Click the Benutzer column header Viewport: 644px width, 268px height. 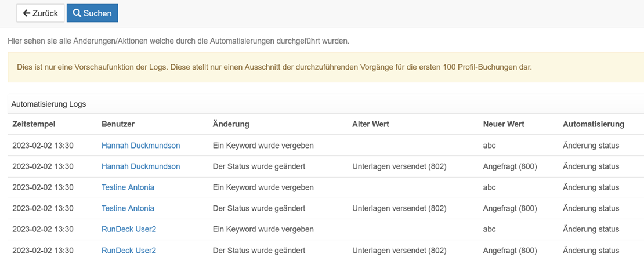(118, 124)
